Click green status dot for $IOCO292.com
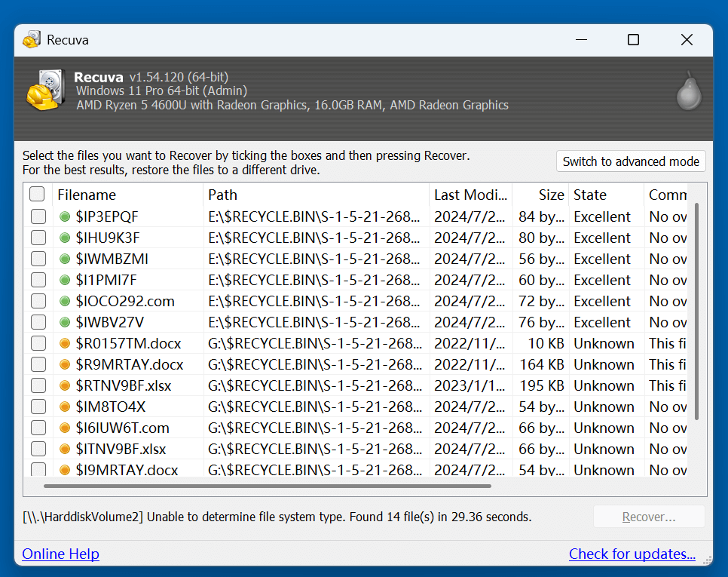This screenshot has width=728, height=577. (x=65, y=302)
